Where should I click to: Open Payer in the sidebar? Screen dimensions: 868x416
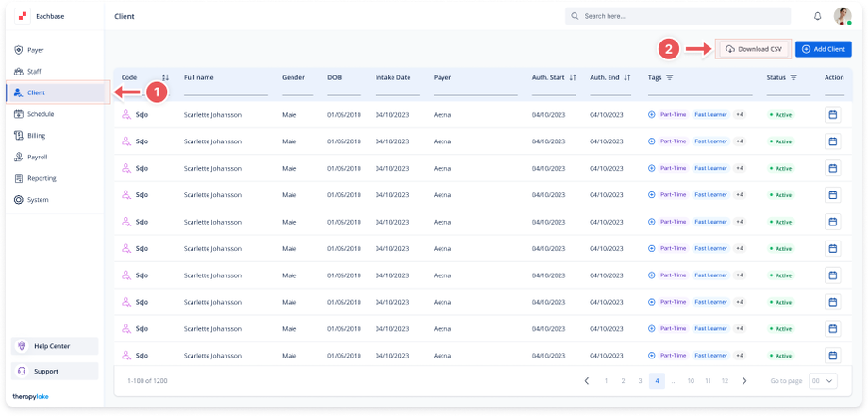click(x=36, y=49)
